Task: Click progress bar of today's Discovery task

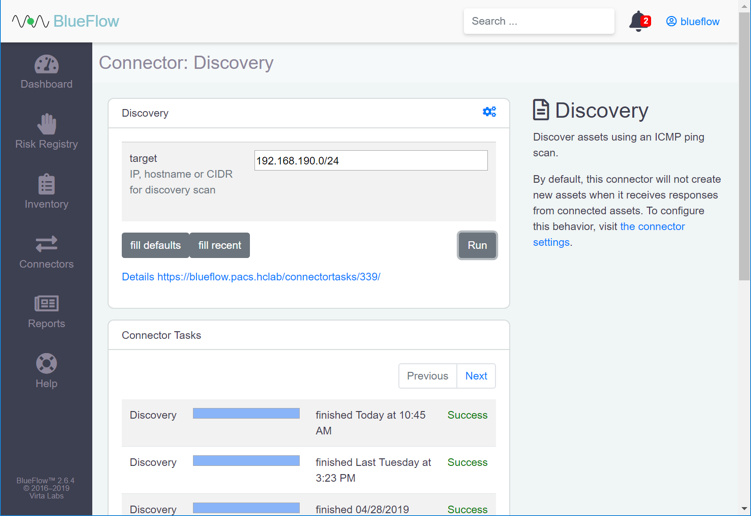Action: coord(246,413)
